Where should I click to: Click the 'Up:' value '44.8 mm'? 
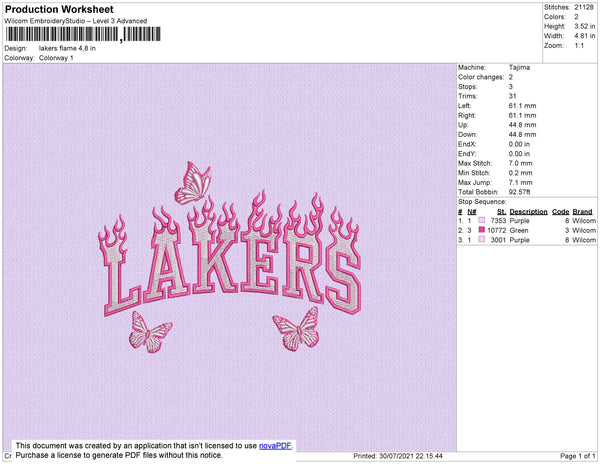522,125
